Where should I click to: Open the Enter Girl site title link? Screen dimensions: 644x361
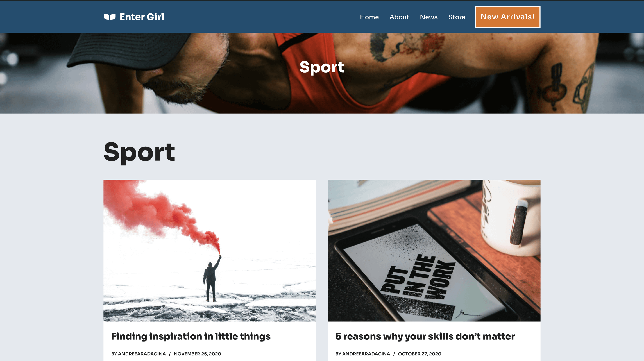[x=142, y=17]
